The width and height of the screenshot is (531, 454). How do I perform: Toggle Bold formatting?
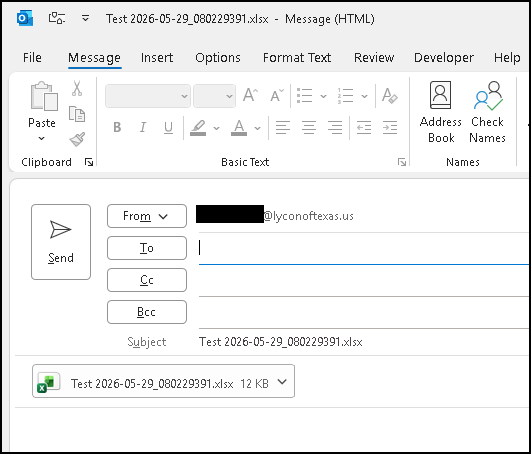click(117, 128)
